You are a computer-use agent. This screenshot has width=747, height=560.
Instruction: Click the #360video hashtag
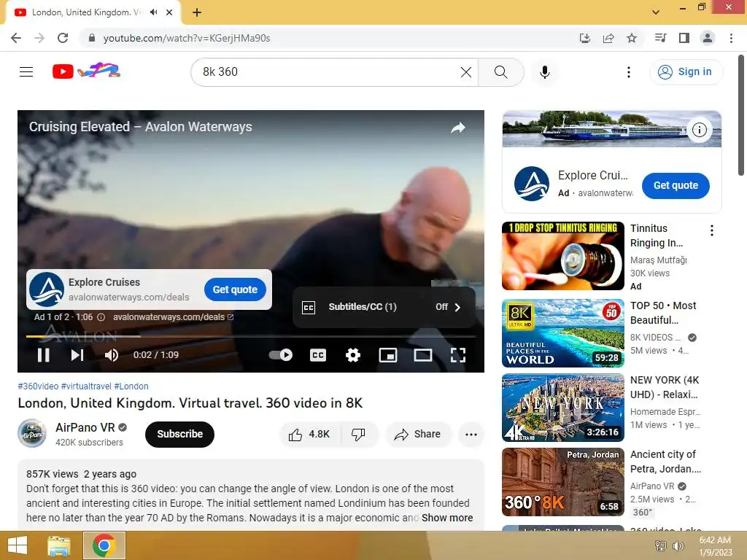[x=38, y=386]
